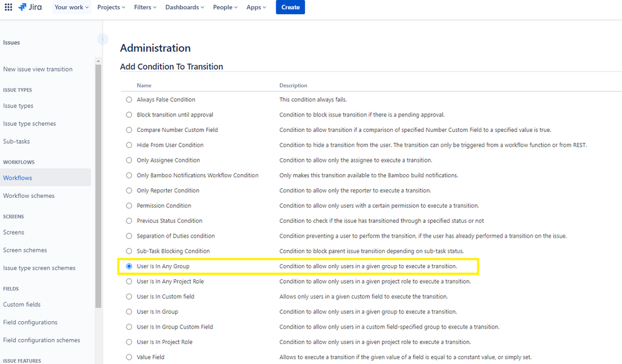Select the User Is In Any Group condition

click(x=129, y=266)
